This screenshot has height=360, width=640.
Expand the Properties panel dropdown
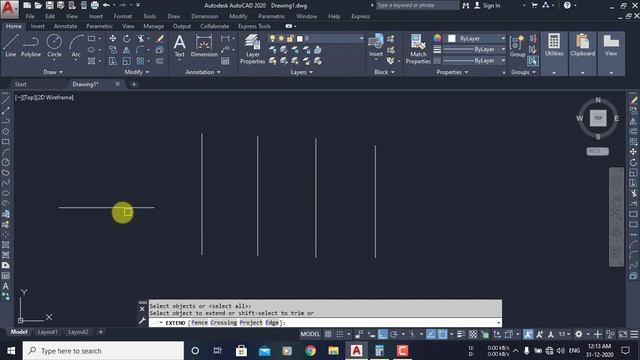click(452, 72)
